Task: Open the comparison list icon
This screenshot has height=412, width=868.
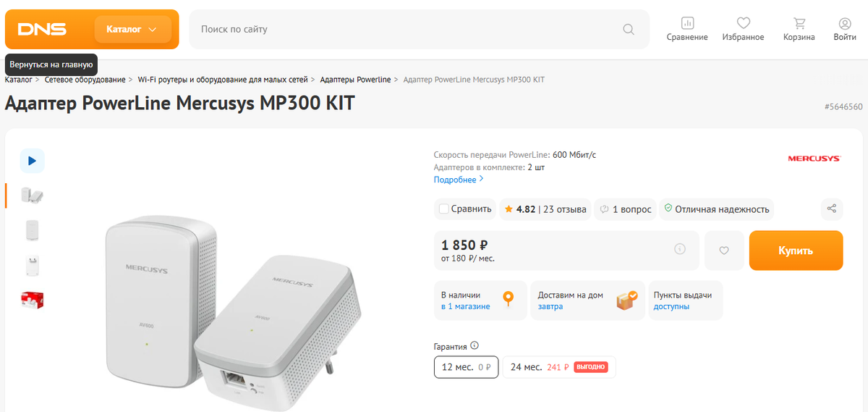Action: tap(687, 23)
